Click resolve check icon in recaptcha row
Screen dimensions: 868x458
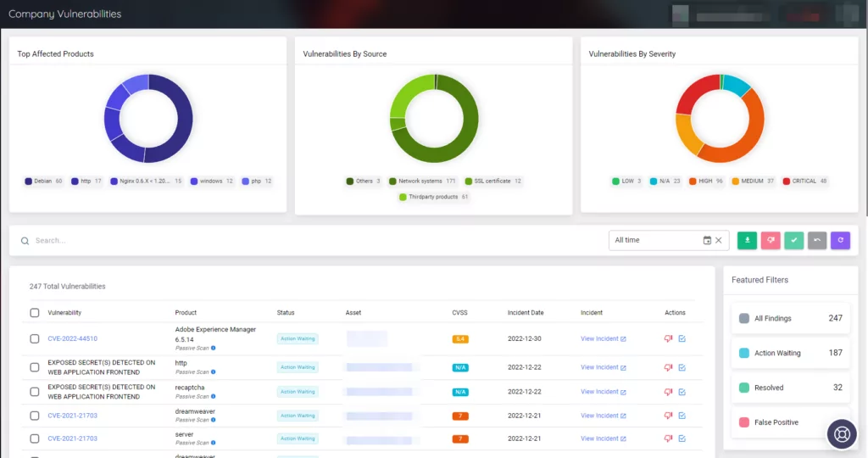[682, 392]
